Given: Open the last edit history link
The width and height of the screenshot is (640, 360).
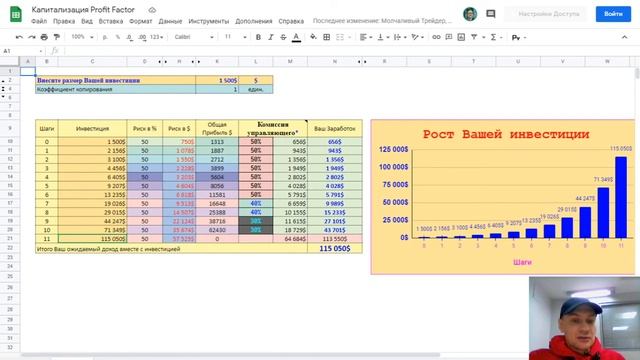Looking at the screenshot, I should [382, 21].
